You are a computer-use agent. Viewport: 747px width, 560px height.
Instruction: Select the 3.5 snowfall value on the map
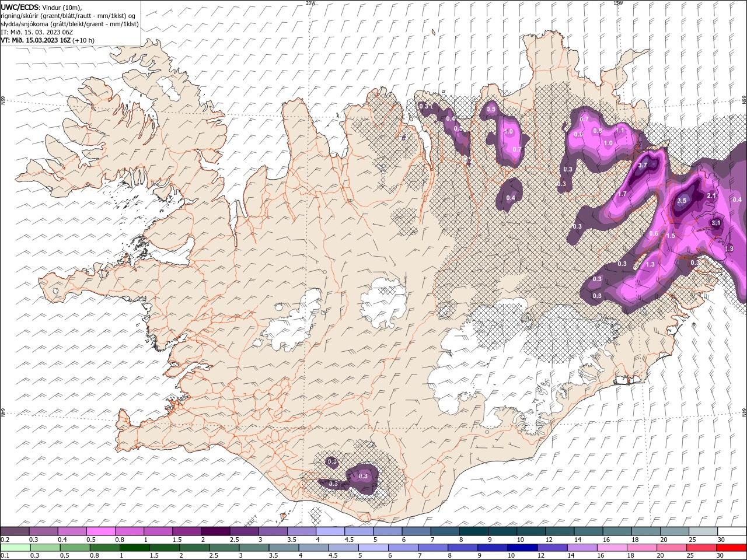tap(682, 201)
